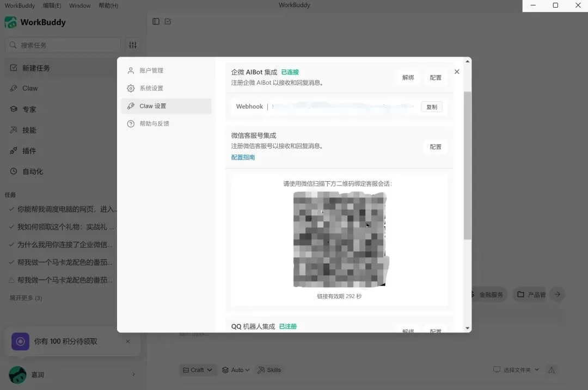Maximize the WorkBuddy window

pos(555,5)
